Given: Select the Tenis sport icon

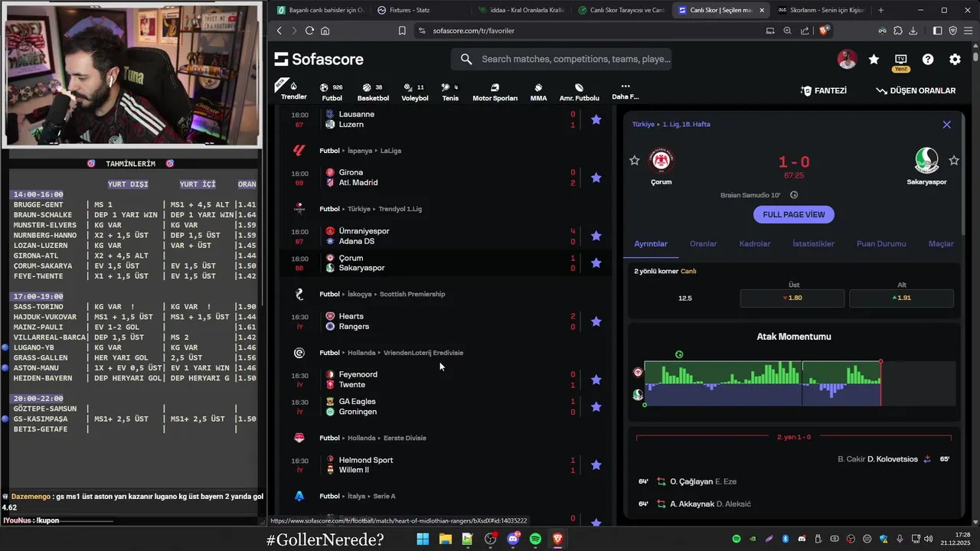Looking at the screenshot, I should 450,92.
